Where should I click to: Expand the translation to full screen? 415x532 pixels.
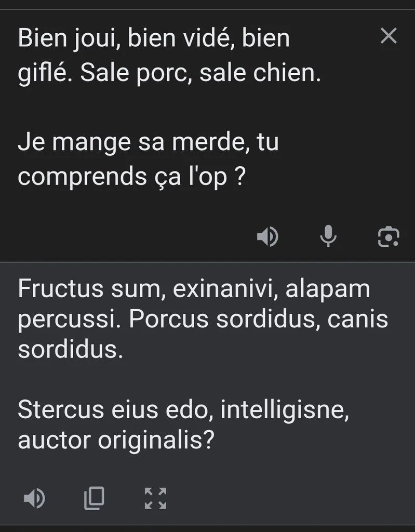pyautogui.click(x=155, y=498)
